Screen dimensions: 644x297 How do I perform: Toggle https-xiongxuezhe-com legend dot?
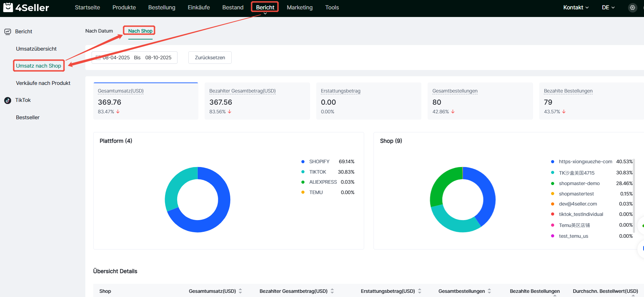[x=552, y=161]
